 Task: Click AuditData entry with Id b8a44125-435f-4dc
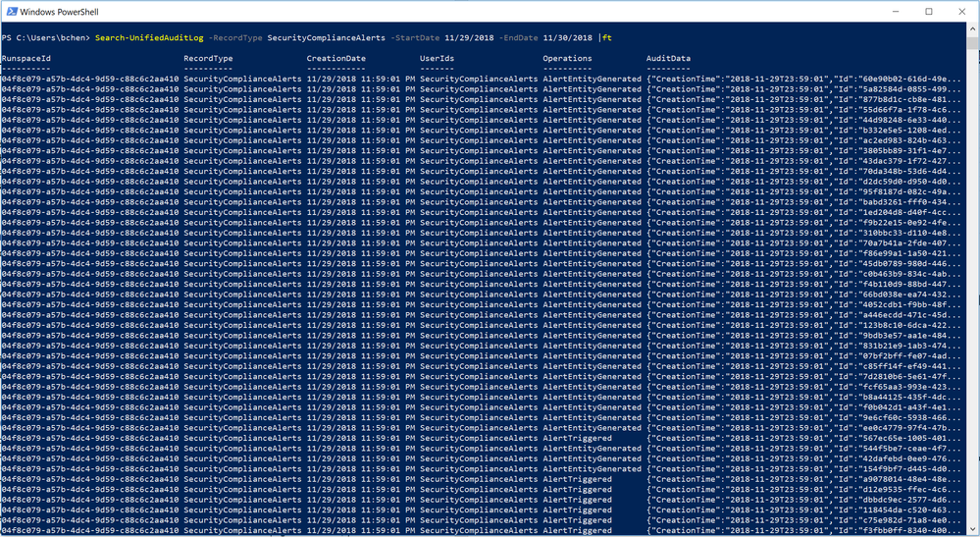coord(804,397)
